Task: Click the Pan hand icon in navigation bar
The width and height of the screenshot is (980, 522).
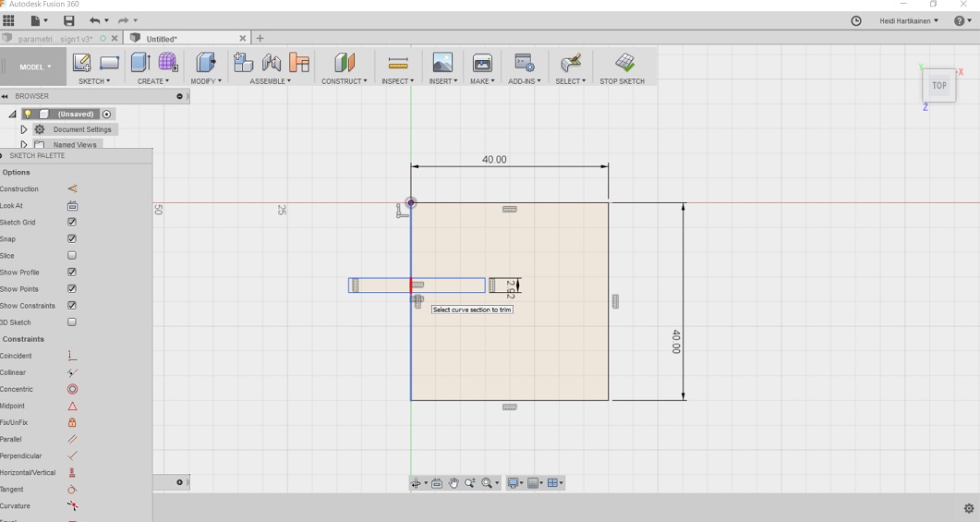Action: 454,482
